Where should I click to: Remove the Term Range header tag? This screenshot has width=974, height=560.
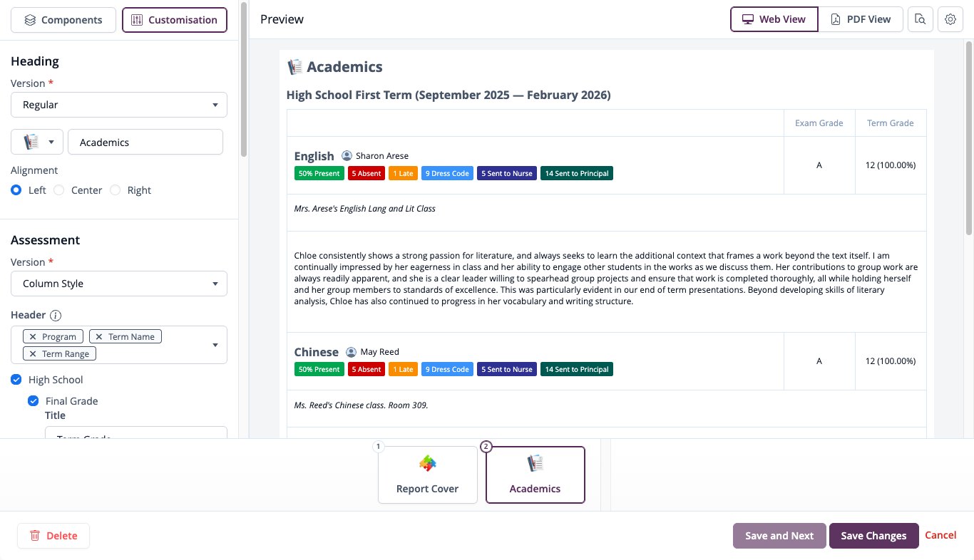(33, 353)
